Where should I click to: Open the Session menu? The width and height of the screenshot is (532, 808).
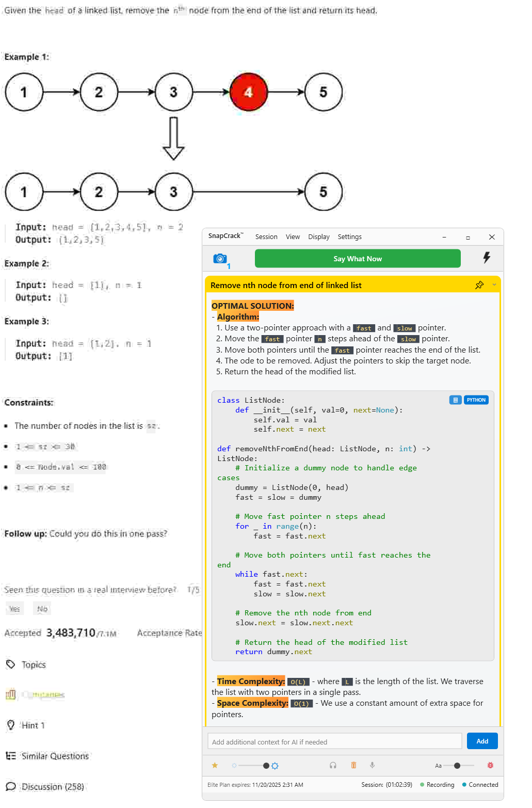point(266,237)
